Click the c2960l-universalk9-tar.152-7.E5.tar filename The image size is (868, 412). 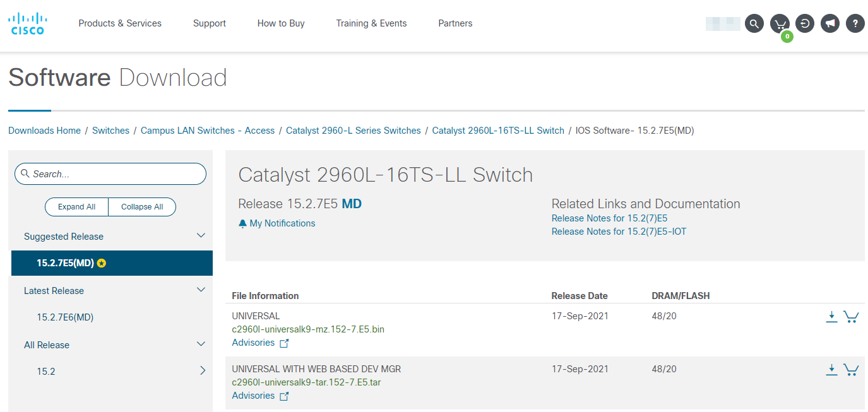point(306,382)
